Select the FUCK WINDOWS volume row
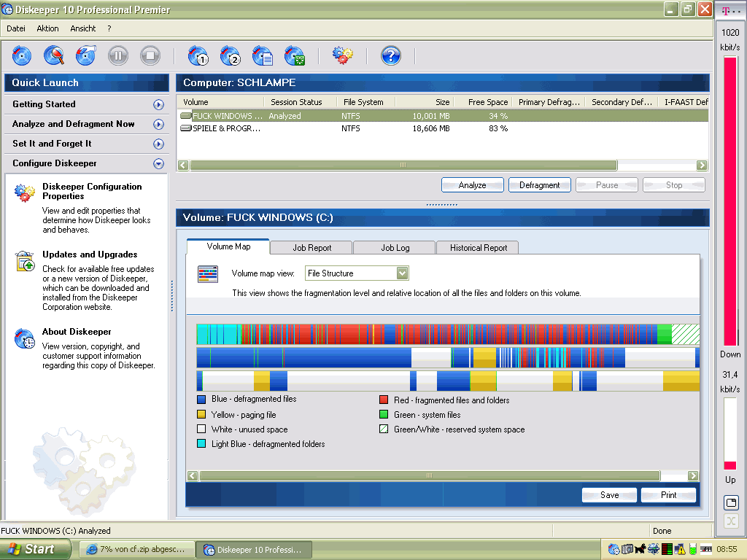This screenshot has height=560, width=747. [x=442, y=116]
